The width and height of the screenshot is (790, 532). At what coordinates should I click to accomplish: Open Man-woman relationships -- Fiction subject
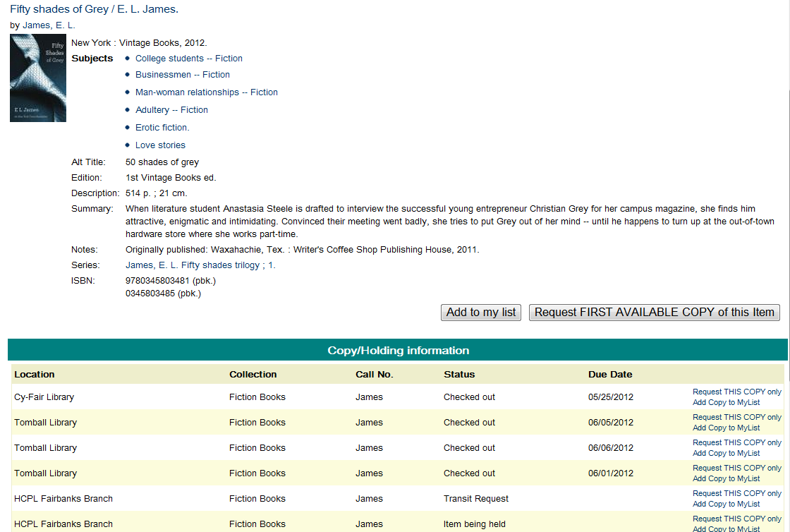pyautogui.click(x=206, y=92)
